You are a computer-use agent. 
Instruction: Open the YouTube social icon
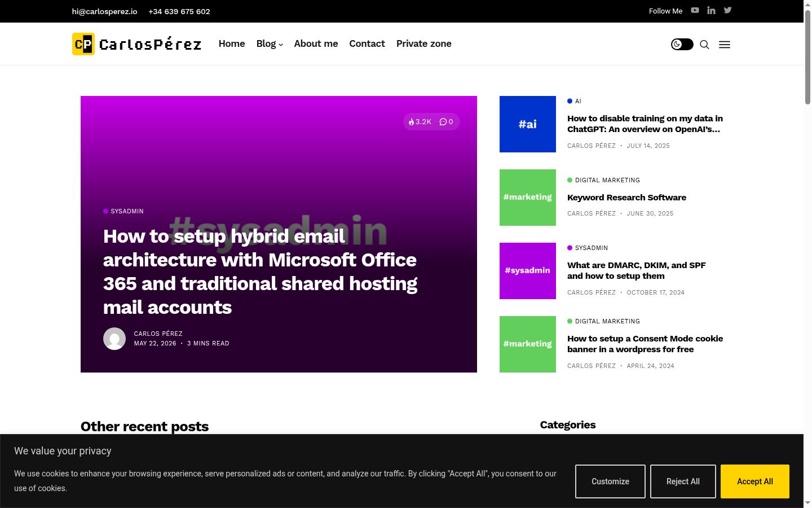pos(695,10)
